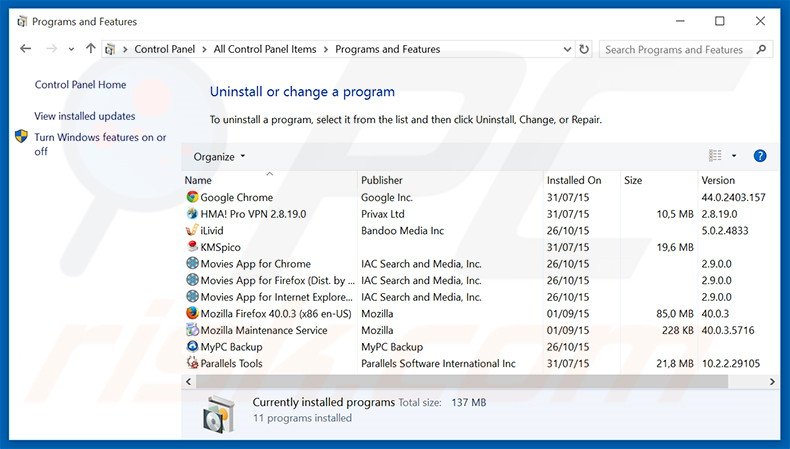Screen dimensions: 790x449
Task: Select Movies App for Chrome entry
Action: [x=255, y=264]
